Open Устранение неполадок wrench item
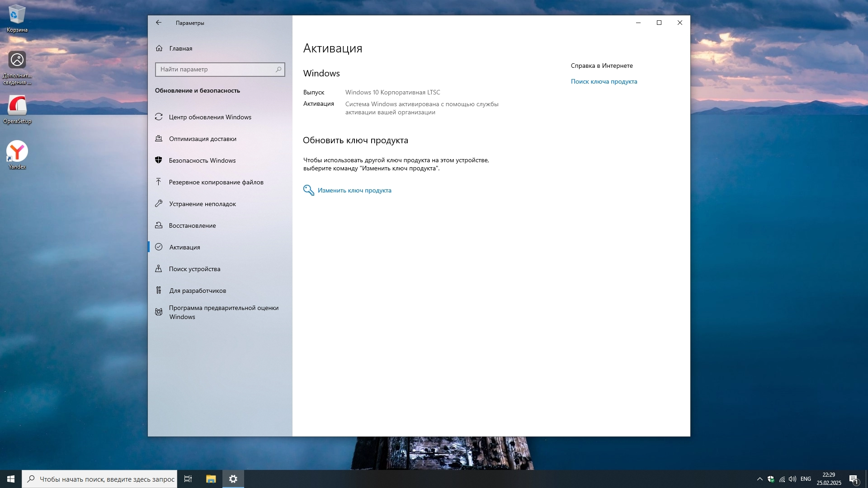The width and height of the screenshot is (868, 488). (x=203, y=204)
